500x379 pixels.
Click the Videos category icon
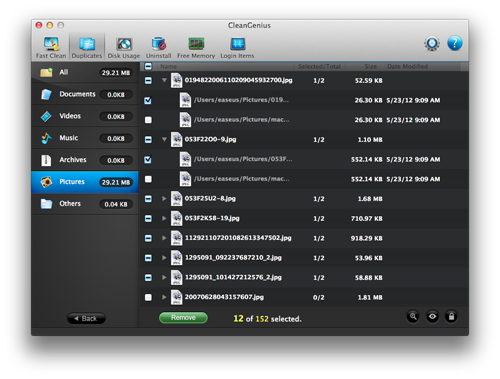(x=46, y=116)
